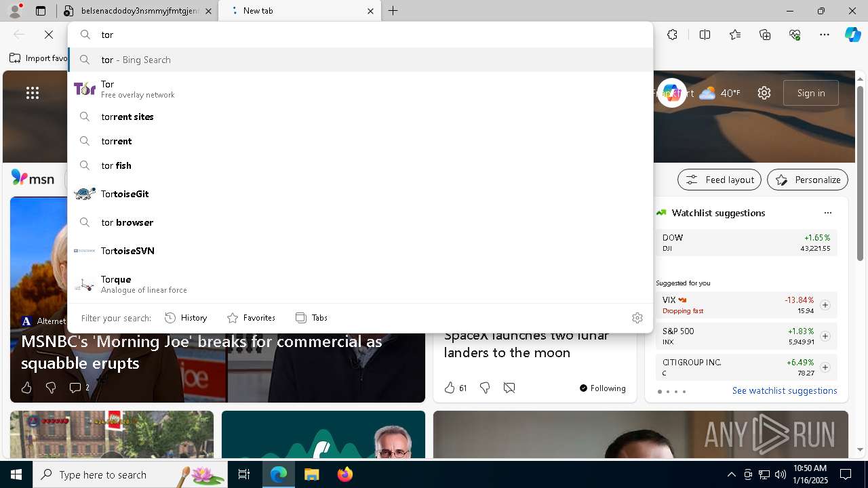
Task: Hide the SpaceX article story
Action: point(509,388)
